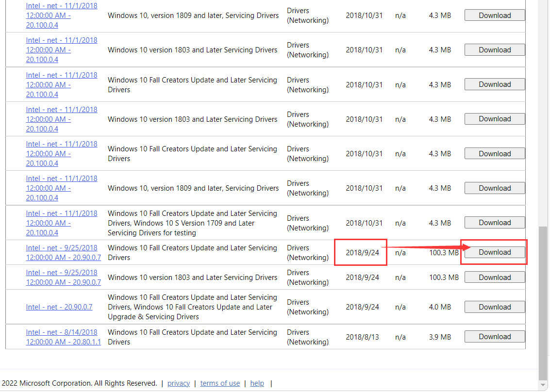550x392 pixels.
Task: Select n/a cell in the 2018/8/13 row
Action: (400, 337)
